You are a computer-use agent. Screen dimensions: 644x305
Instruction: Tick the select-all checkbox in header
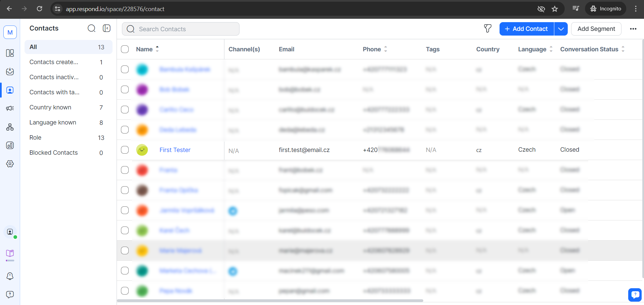pos(125,49)
